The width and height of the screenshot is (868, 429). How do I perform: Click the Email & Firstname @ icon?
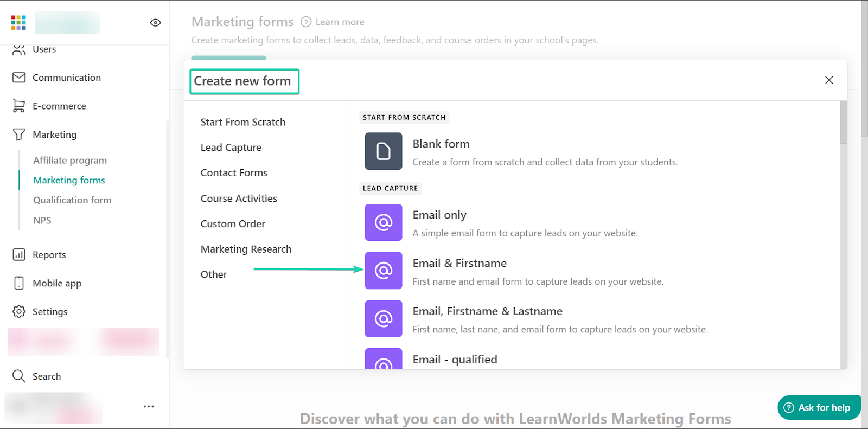tap(384, 271)
